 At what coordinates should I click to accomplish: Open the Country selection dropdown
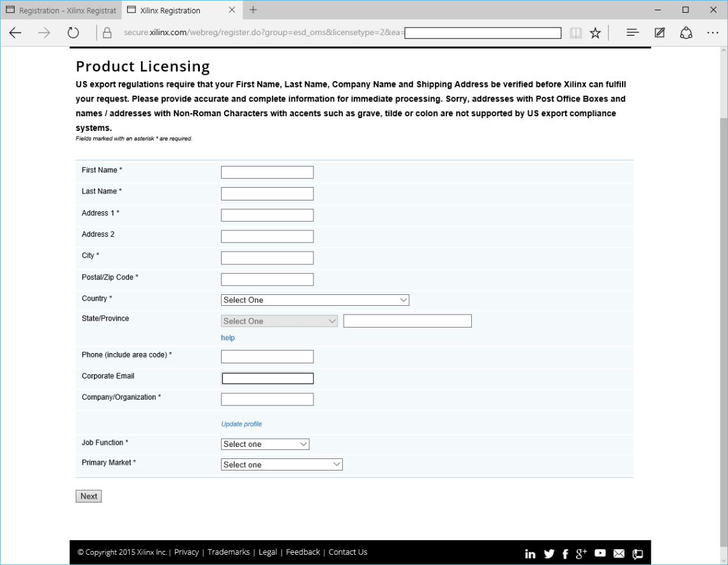tap(315, 299)
